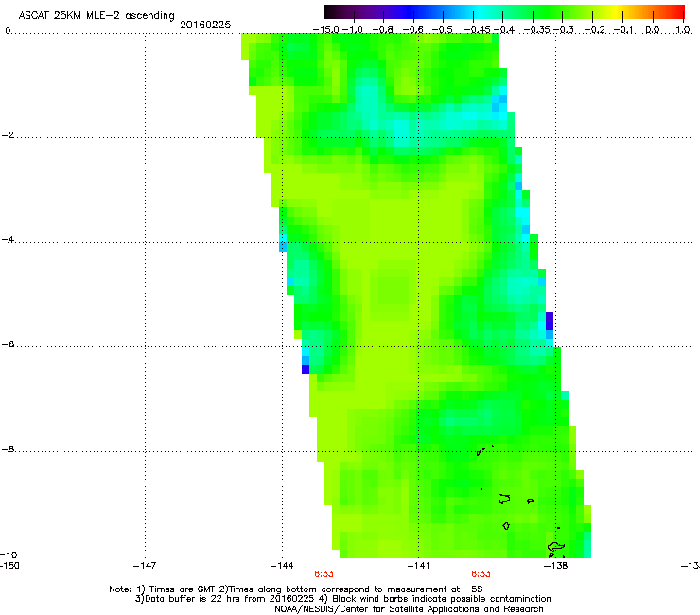Click the note line starting "Note: 1) Times are GMT"

296,589
